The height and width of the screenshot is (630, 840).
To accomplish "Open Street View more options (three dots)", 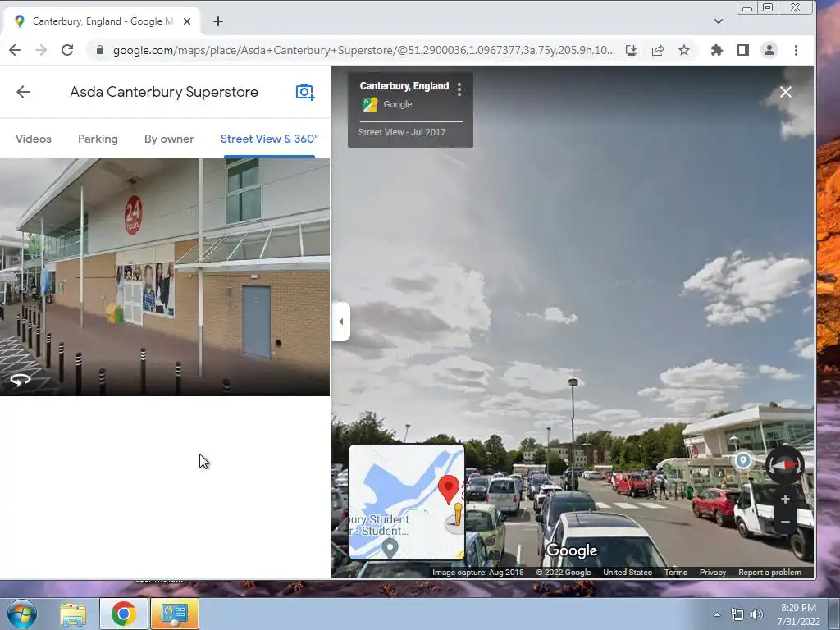I will (x=459, y=89).
